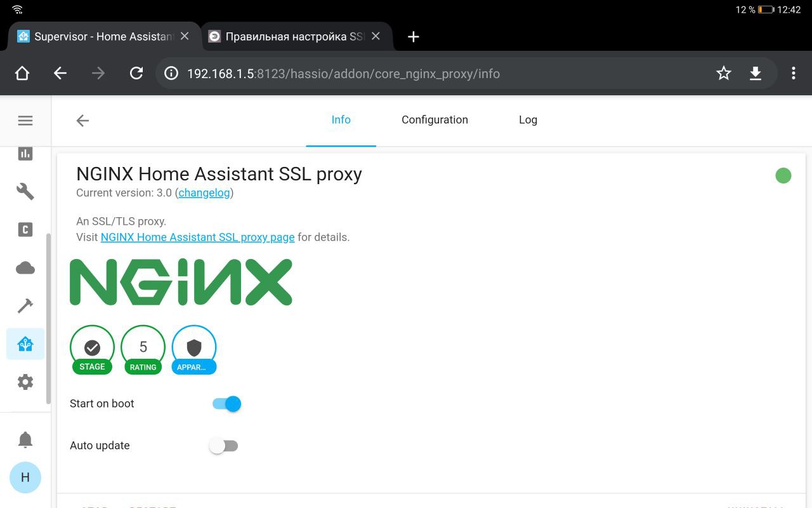812x508 pixels.
Task: Open the user profile 'H' avatar
Action: click(x=25, y=478)
